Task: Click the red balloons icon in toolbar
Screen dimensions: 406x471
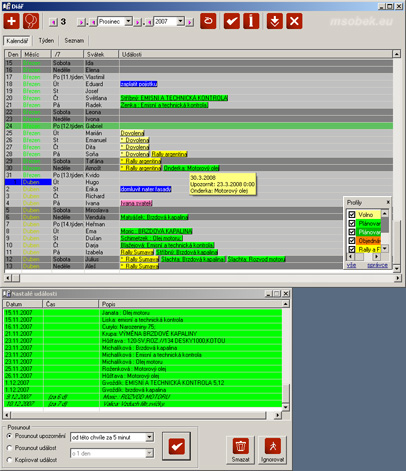Action: point(31,21)
